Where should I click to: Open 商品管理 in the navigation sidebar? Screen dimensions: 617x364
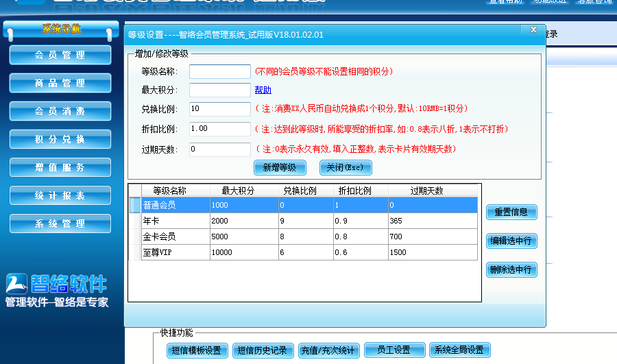(60, 83)
